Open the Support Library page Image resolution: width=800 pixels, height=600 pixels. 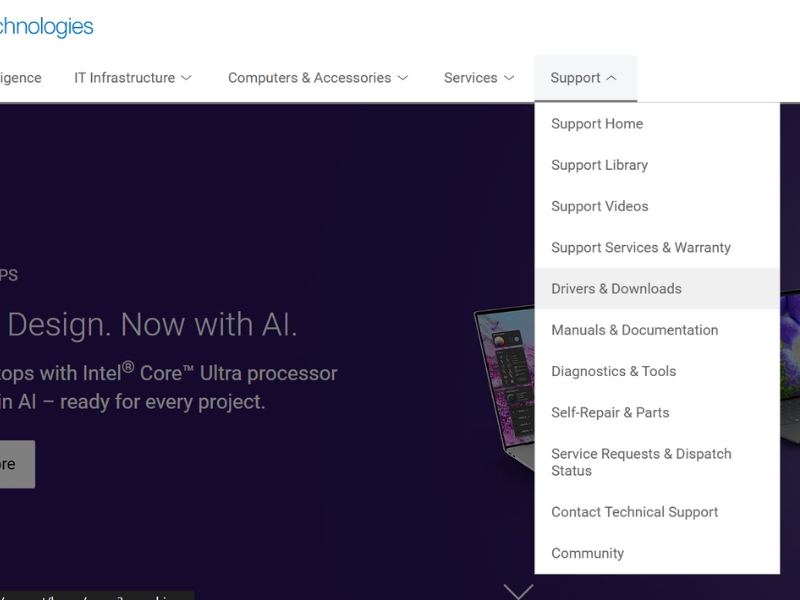point(599,165)
